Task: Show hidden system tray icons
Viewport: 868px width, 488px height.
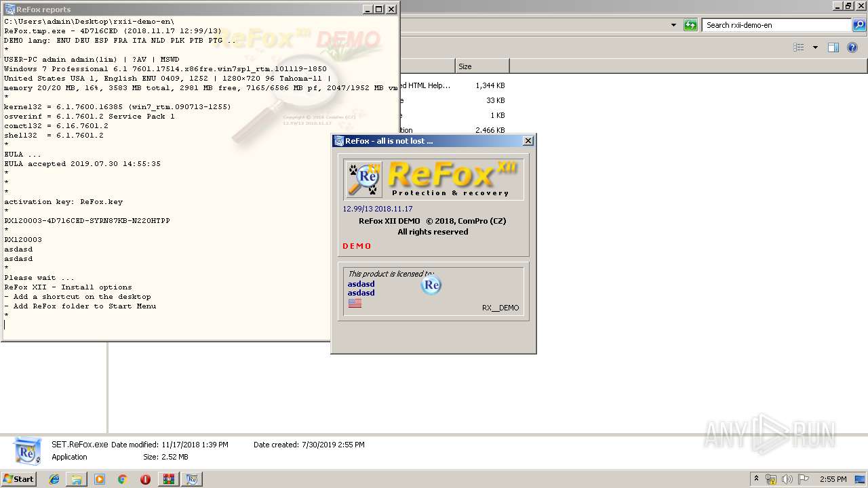Action: click(x=756, y=479)
